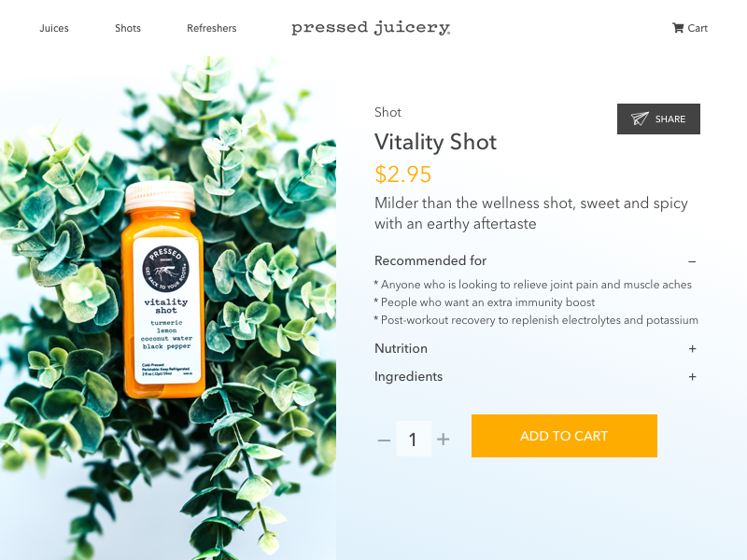
Task: Click the Share button
Action: [x=658, y=119]
